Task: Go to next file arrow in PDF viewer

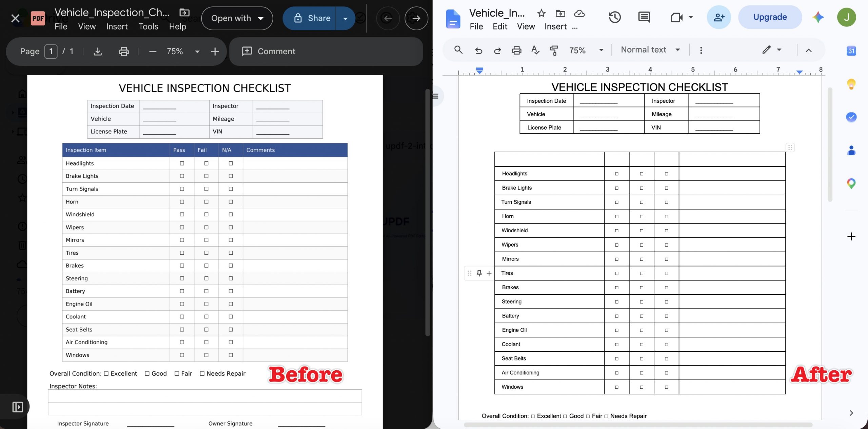Action: pyautogui.click(x=416, y=18)
